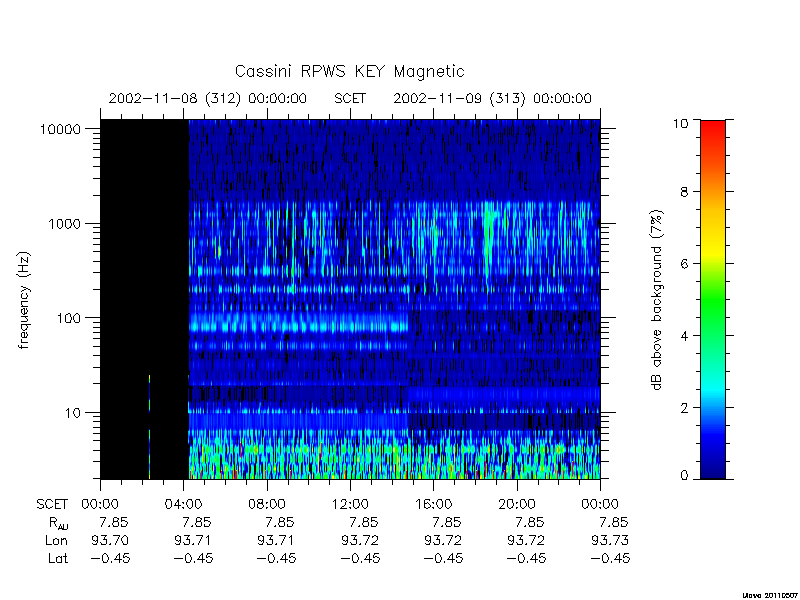Viewport: 800px width, 600px height.
Task: Click the colorbar tick value 0
Action: point(684,476)
